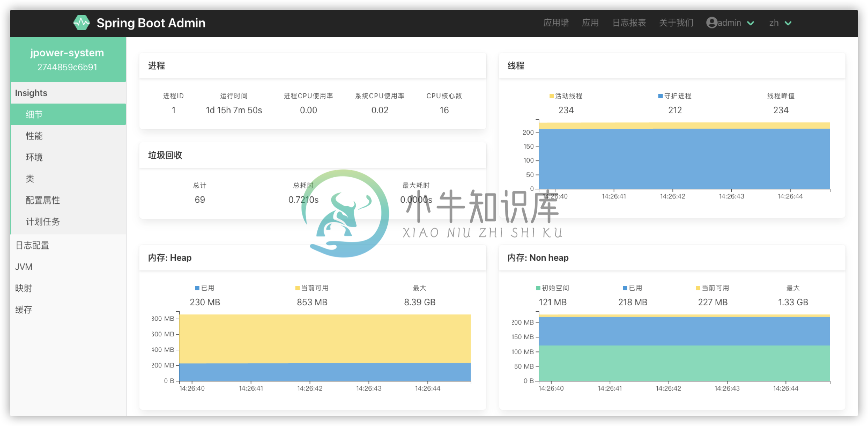The image size is (868, 426).
Task: Click the blue 已用 Non heap legend swatch
Action: (625, 288)
